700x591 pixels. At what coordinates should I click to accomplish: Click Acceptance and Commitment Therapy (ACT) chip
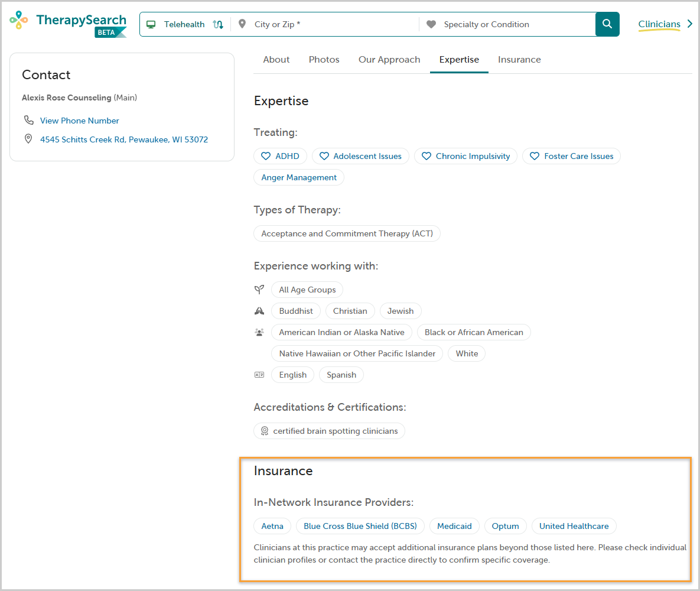click(x=347, y=233)
